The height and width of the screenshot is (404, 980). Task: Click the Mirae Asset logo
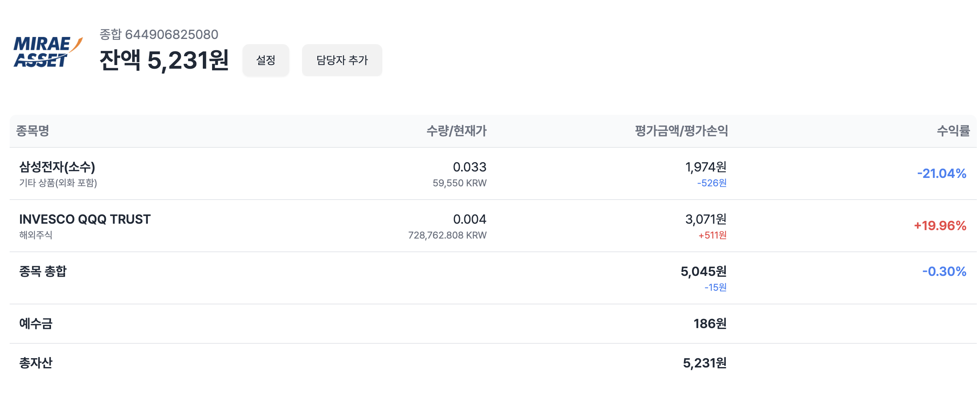click(x=48, y=52)
